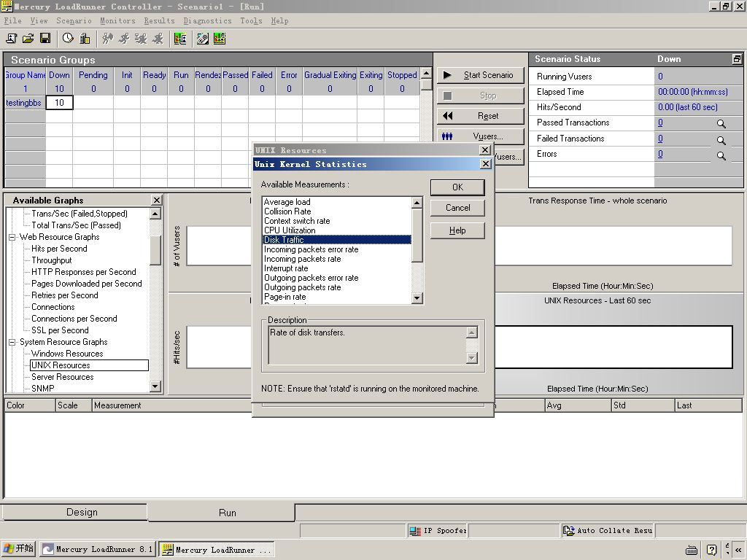This screenshot has width=747, height=560.
Task: Close the Unix Kernel Statistics dialog
Action: [485, 164]
